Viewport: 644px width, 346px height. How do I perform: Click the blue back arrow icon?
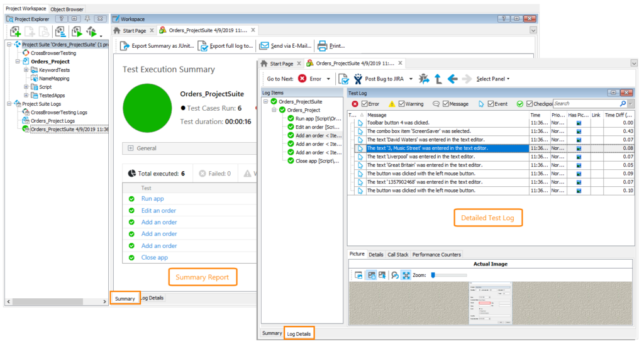(x=453, y=79)
